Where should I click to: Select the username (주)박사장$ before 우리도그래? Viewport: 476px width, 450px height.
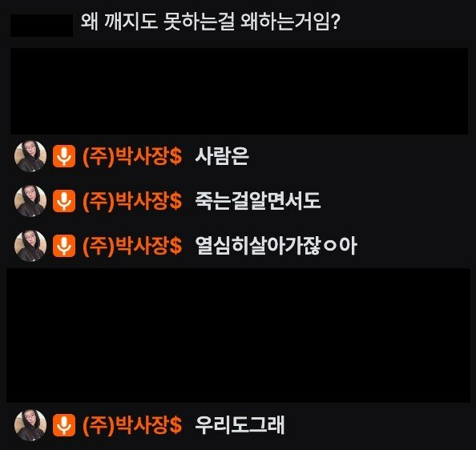(132, 425)
